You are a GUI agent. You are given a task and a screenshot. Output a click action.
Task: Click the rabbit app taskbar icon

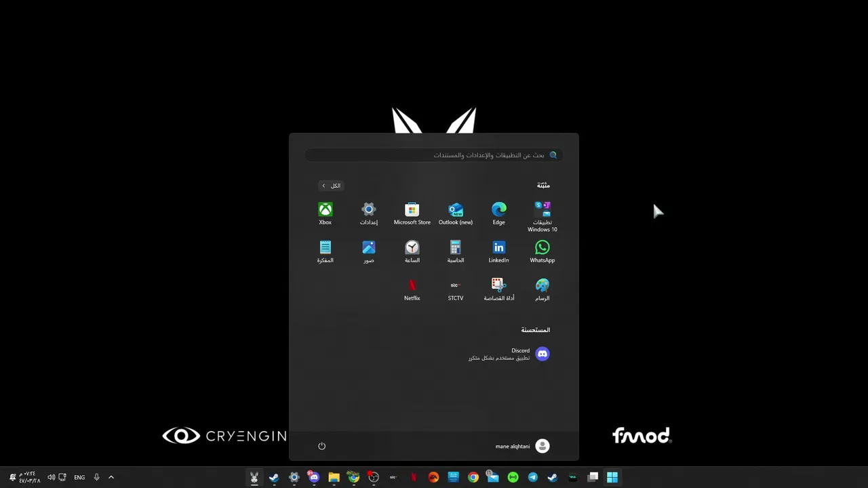coord(254,477)
